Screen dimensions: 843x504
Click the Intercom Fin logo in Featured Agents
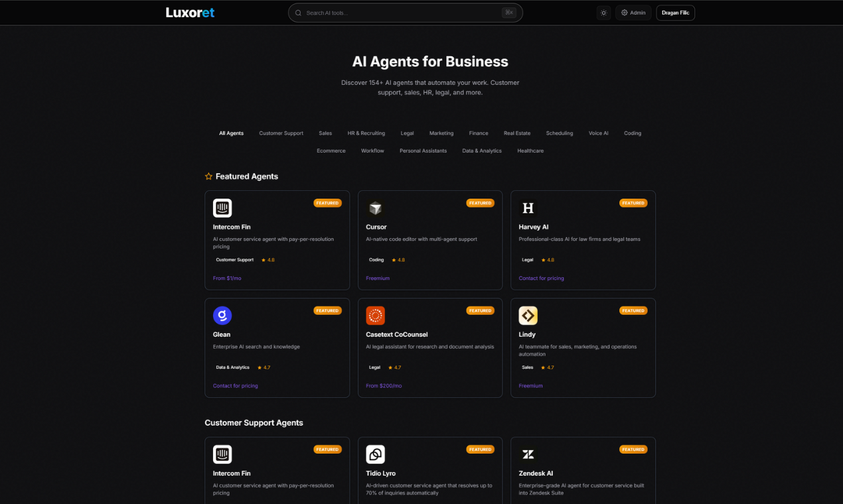coord(222,208)
